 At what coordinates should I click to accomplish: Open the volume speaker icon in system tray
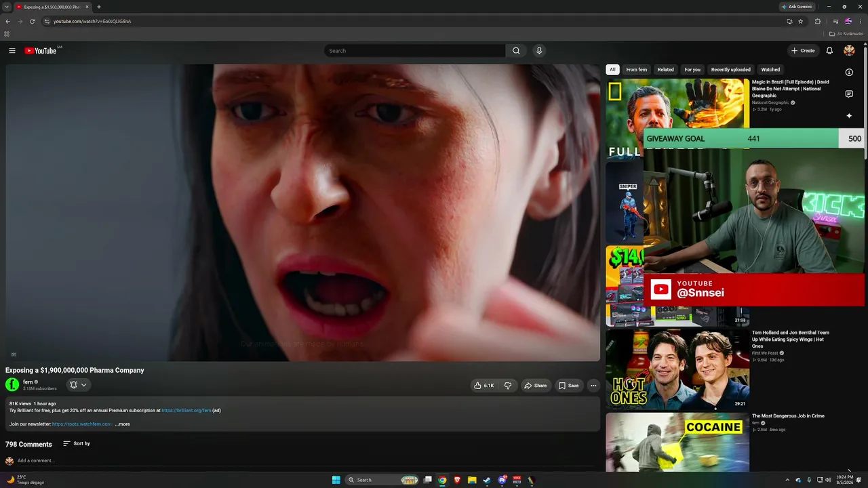pos(828,480)
